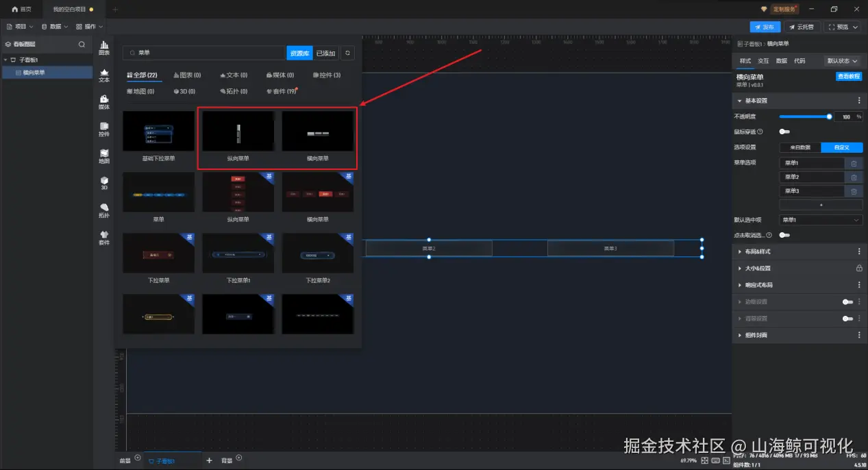Switch to the 资源库 library toggle
The width and height of the screenshot is (868, 470).
[x=299, y=53]
